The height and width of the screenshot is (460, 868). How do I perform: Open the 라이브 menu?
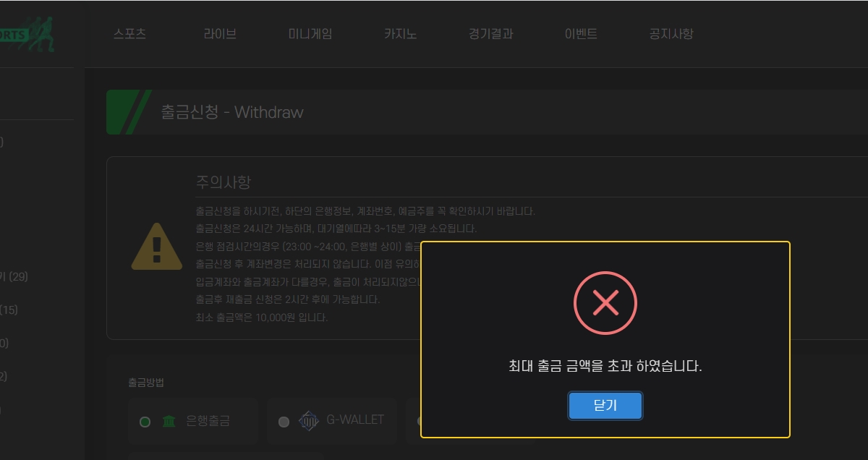(x=220, y=34)
